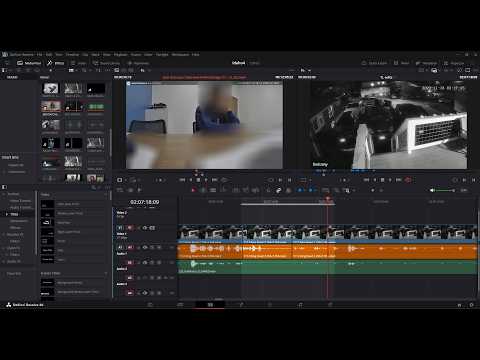
Task: Click the red record-style loop button under timeline viewer
Action: [x=408, y=180]
